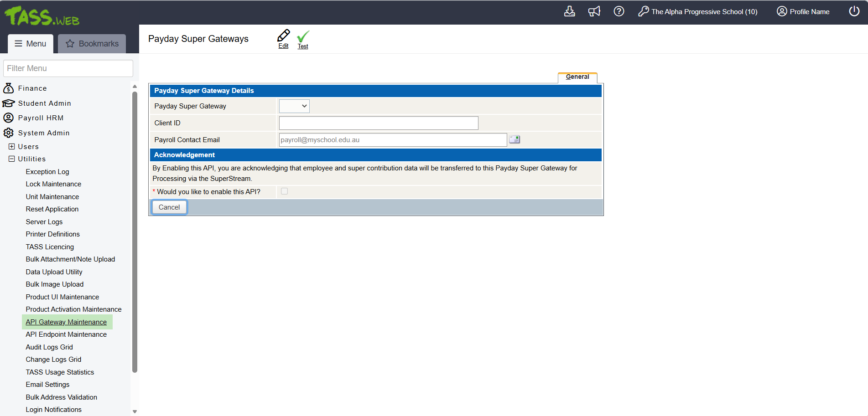Viewport: 868px width, 416px height.
Task: Click the TASS.web logo
Action: pyautogui.click(x=42, y=16)
